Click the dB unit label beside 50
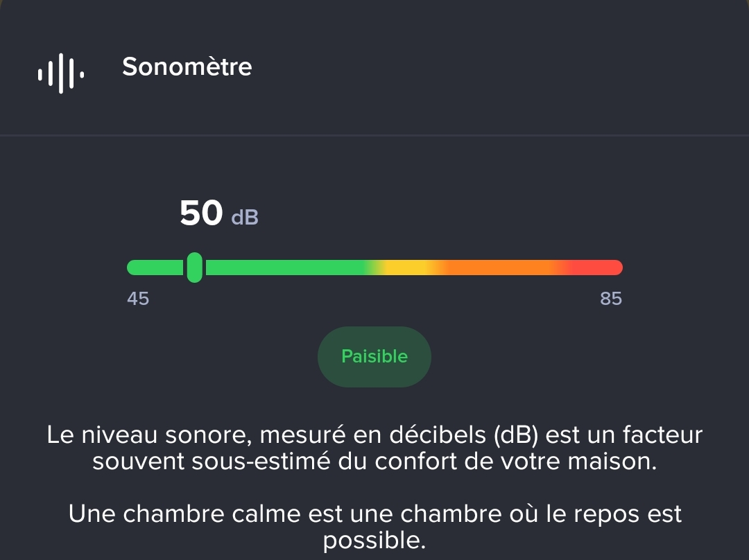The image size is (749, 560). (x=244, y=218)
